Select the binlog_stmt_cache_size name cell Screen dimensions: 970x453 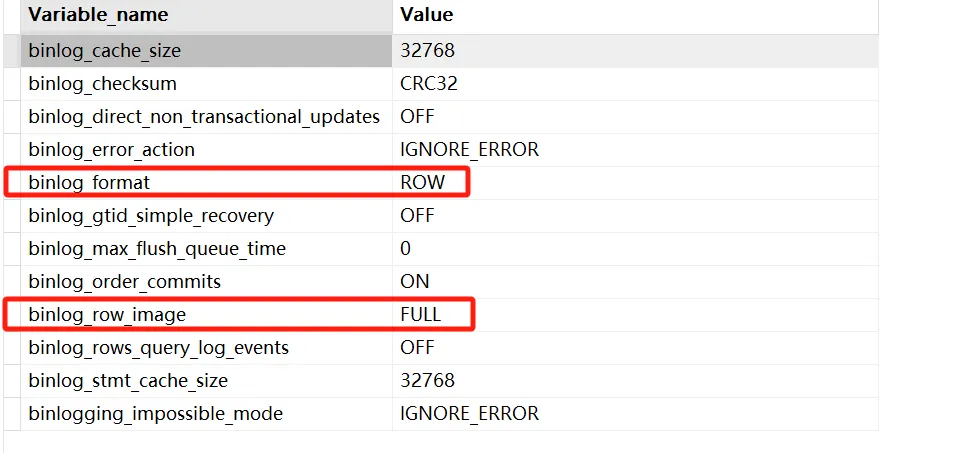pos(128,381)
